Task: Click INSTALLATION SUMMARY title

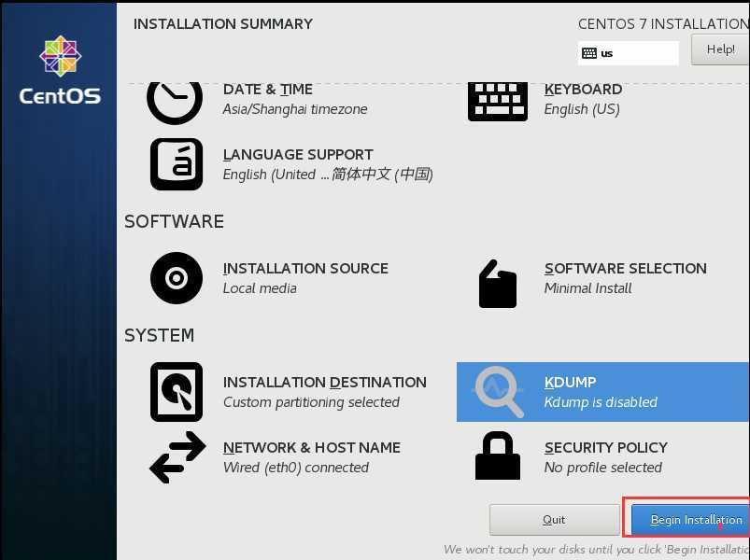Action: click(x=223, y=24)
